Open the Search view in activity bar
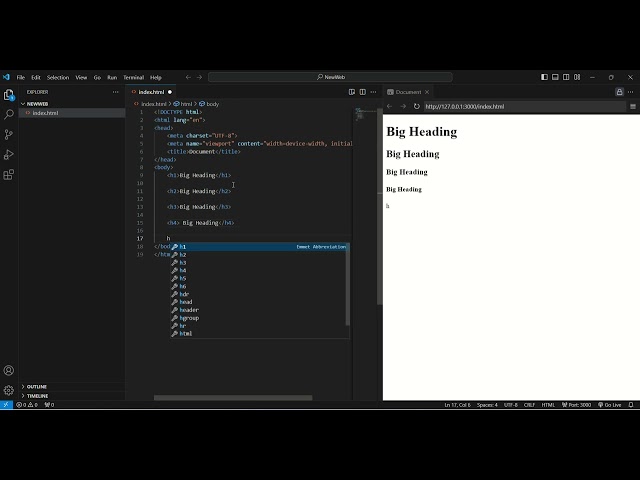The image size is (640, 480). point(9,114)
